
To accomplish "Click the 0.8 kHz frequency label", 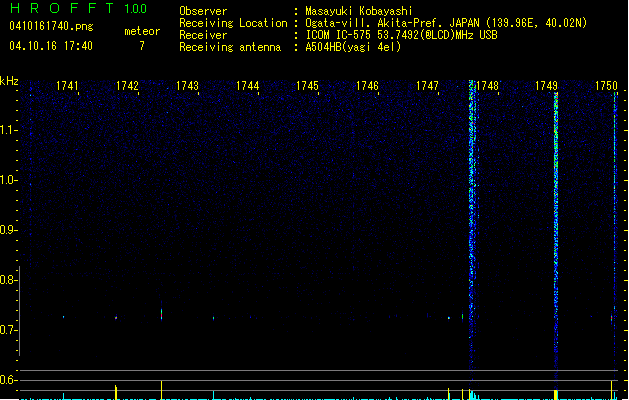I will tap(8, 280).
